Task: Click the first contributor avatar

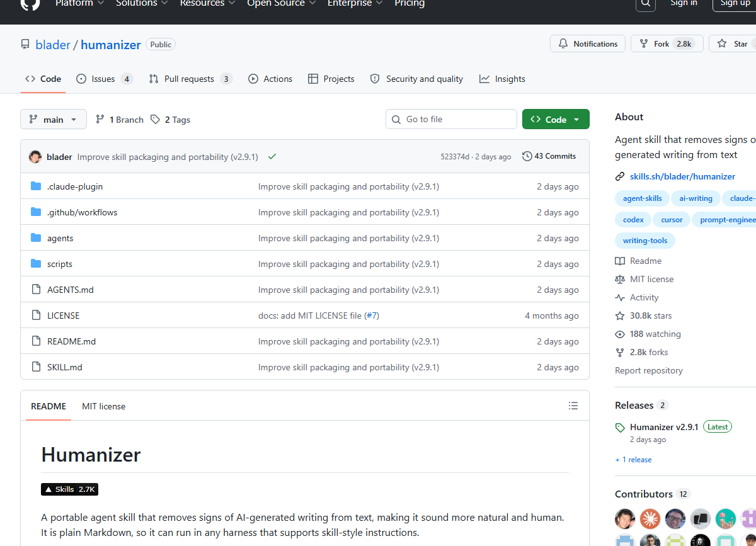Action: 625,518
